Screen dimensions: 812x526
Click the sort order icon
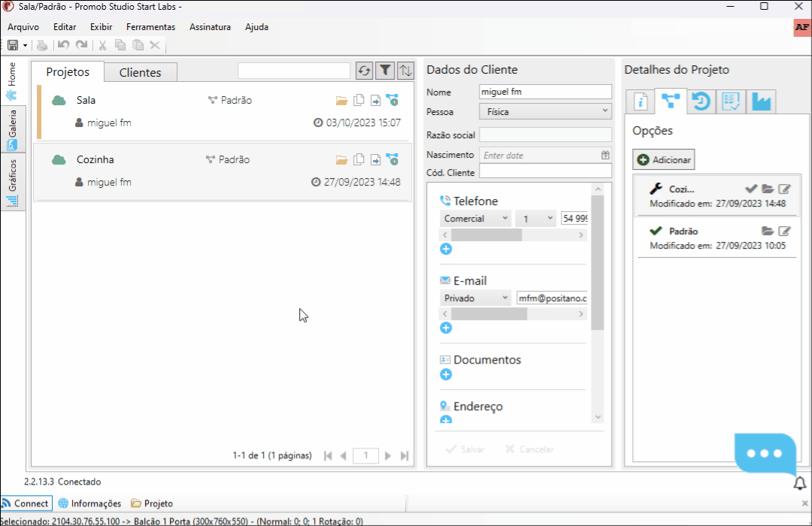pos(405,71)
